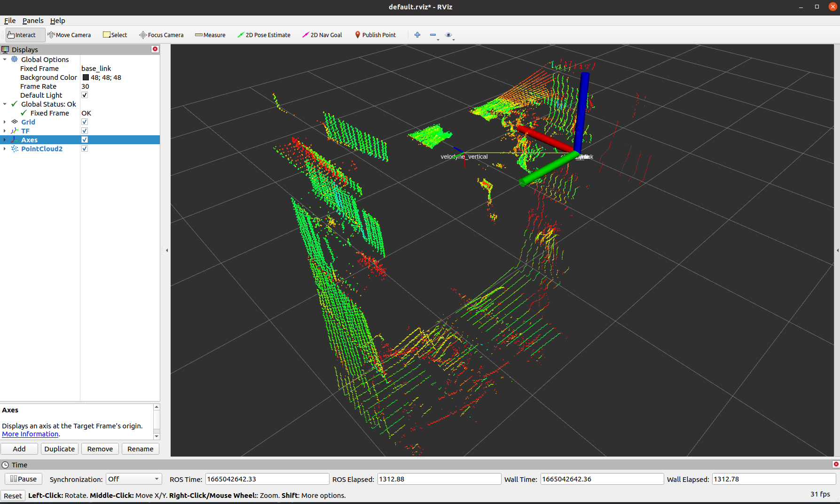The width and height of the screenshot is (840, 504).
Task: Open the Panels menu
Action: (x=33, y=21)
